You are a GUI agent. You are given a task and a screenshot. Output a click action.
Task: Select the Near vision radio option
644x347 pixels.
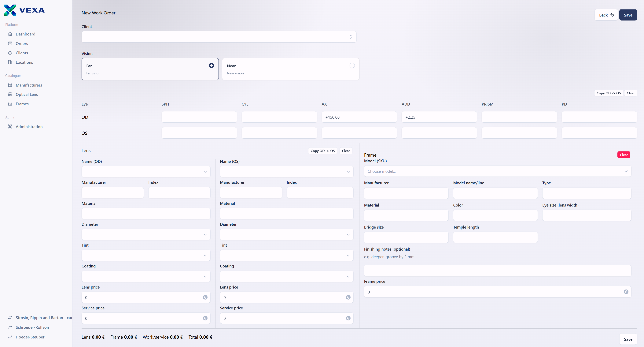(x=352, y=65)
